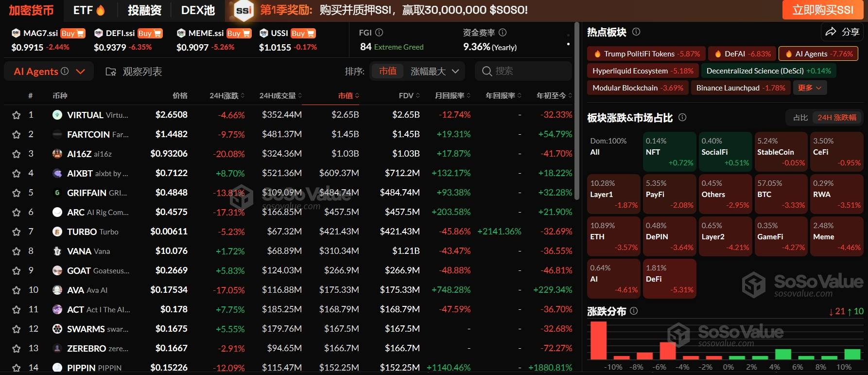The height and width of the screenshot is (375, 868).
Task: Click the ETF flame icon
Action: [x=101, y=10]
